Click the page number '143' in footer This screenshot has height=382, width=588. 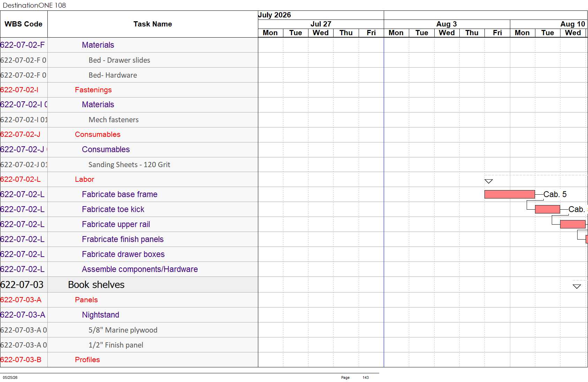click(x=366, y=377)
